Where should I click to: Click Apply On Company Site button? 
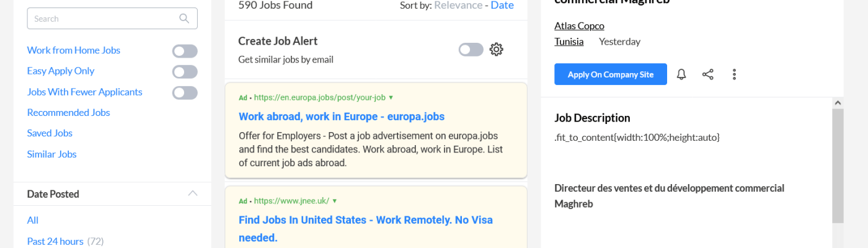tap(611, 74)
